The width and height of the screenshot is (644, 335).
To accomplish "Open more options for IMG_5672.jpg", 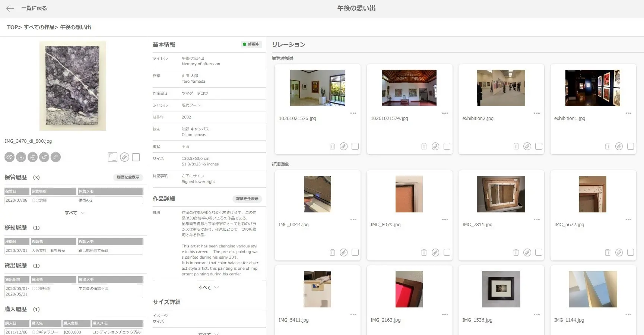I will click(628, 219).
